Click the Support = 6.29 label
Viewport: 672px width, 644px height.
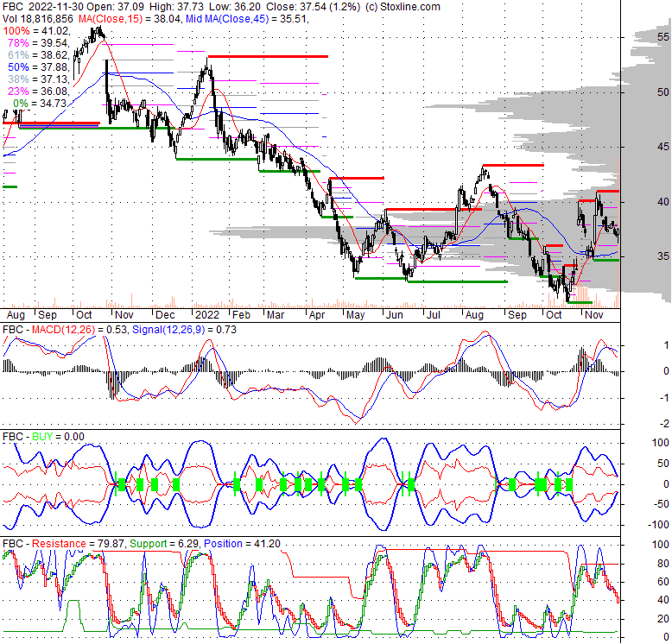click(164, 544)
